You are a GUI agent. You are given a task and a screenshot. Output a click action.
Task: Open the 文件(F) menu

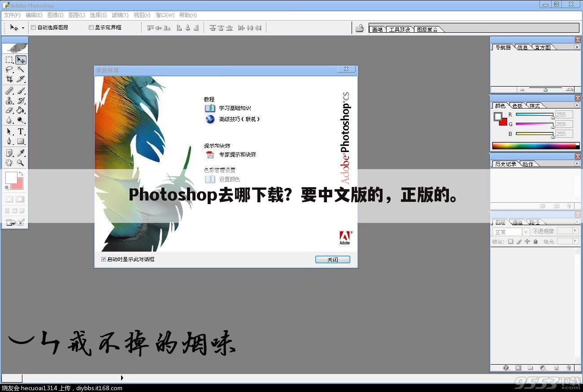click(12, 15)
